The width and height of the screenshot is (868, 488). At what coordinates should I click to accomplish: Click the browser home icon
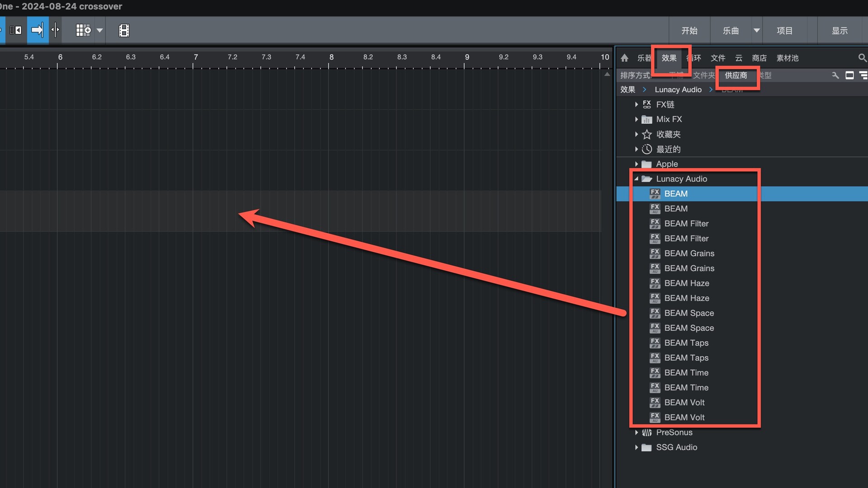point(625,58)
